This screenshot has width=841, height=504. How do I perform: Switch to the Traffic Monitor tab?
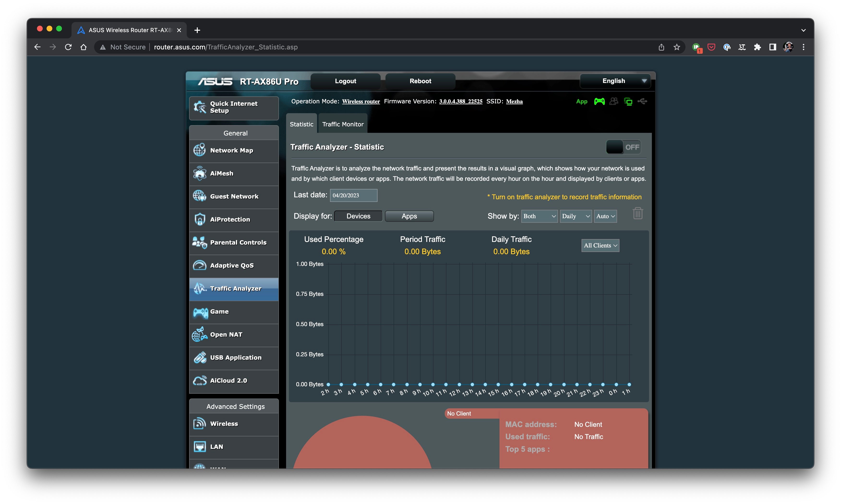(343, 124)
